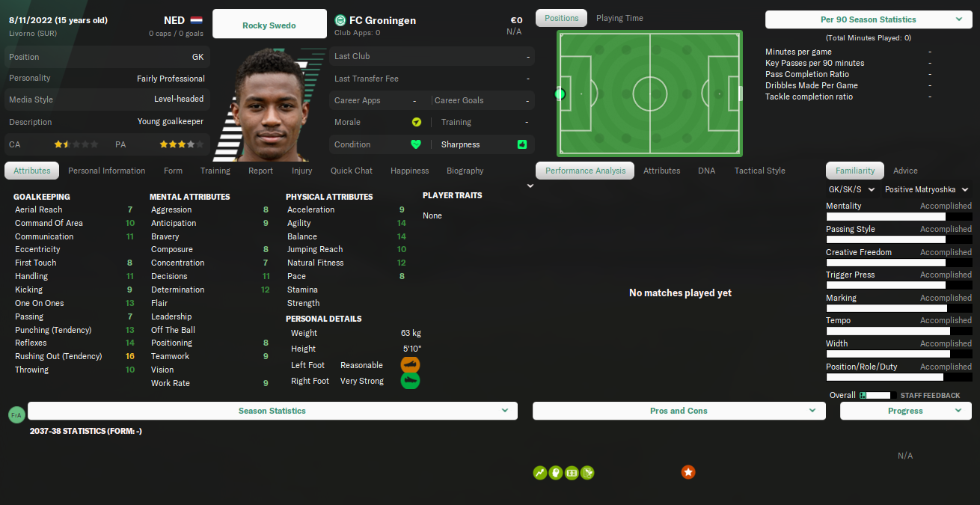Click the green football pitch icon

(572, 473)
